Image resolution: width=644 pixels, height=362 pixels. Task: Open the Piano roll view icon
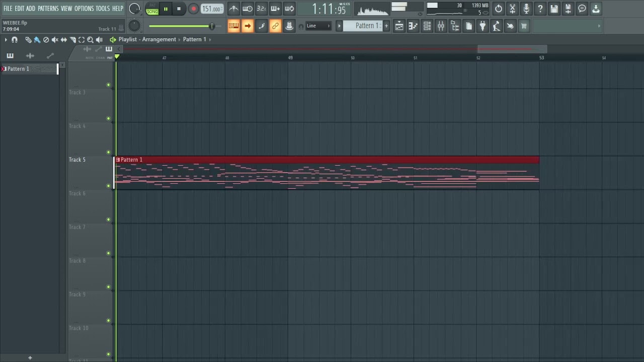coord(413,26)
